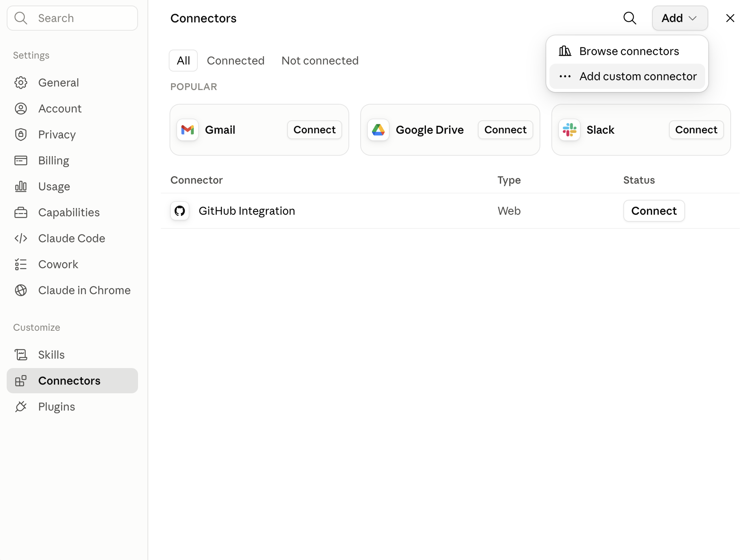Connect the GitHub Integration connector
Image resolution: width=748 pixels, height=560 pixels.
click(654, 211)
